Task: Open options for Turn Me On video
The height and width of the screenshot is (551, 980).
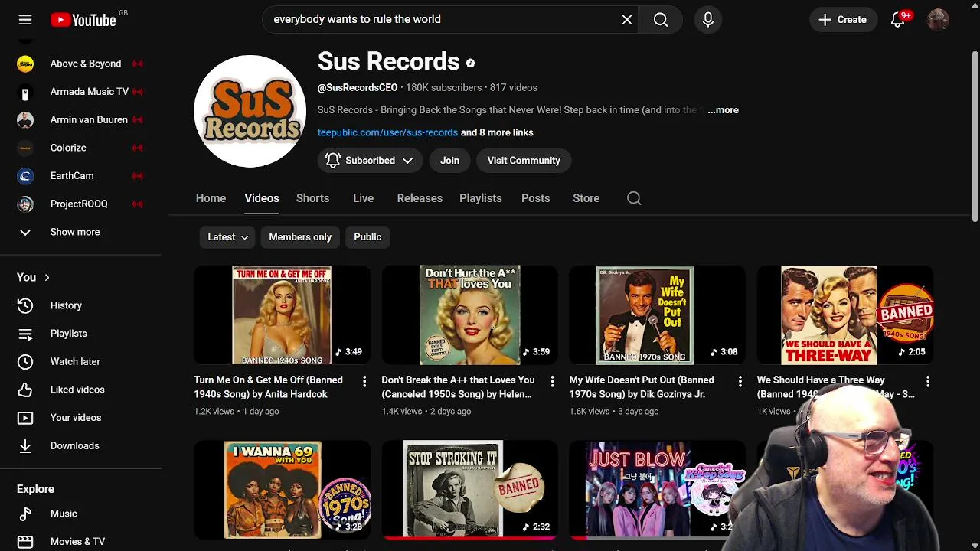Action: [x=364, y=381]
